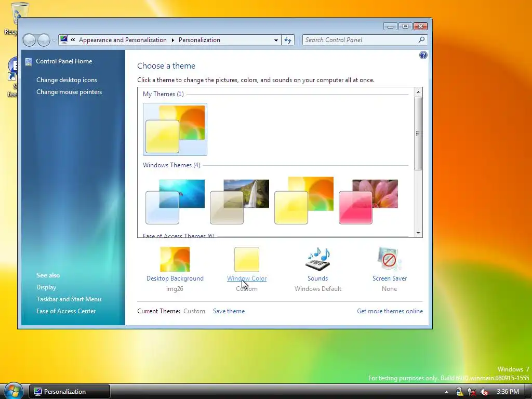The height and width of the screenshot is (399, 532).
Task: Open Taskbar and Start Menu link
Action: [69, 299]
